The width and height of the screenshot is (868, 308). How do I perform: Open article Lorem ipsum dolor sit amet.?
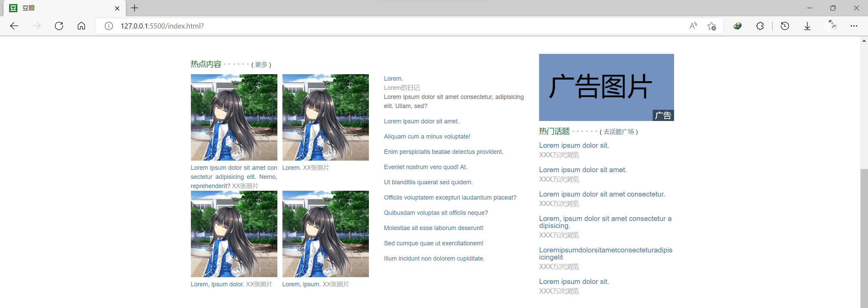[421, 121]
